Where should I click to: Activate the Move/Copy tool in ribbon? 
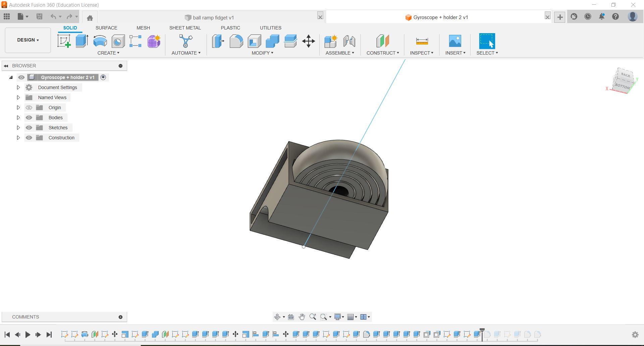click(309, 41)
